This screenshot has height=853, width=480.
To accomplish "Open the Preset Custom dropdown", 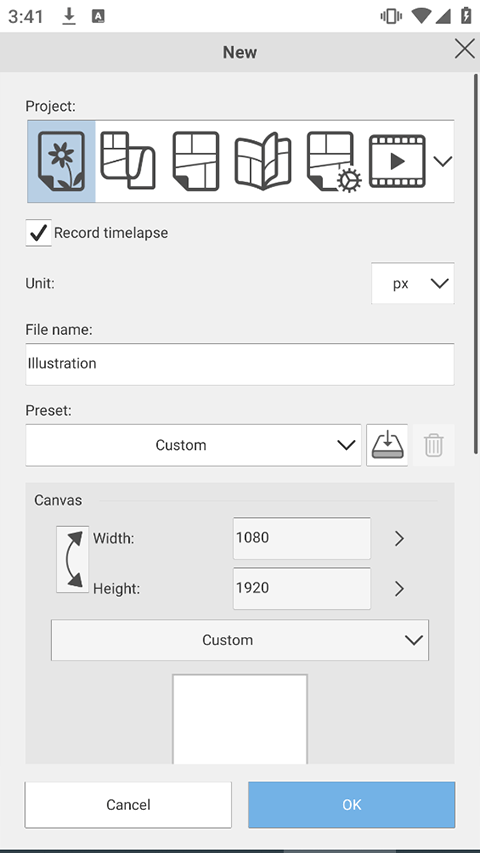I will (193, 445).
